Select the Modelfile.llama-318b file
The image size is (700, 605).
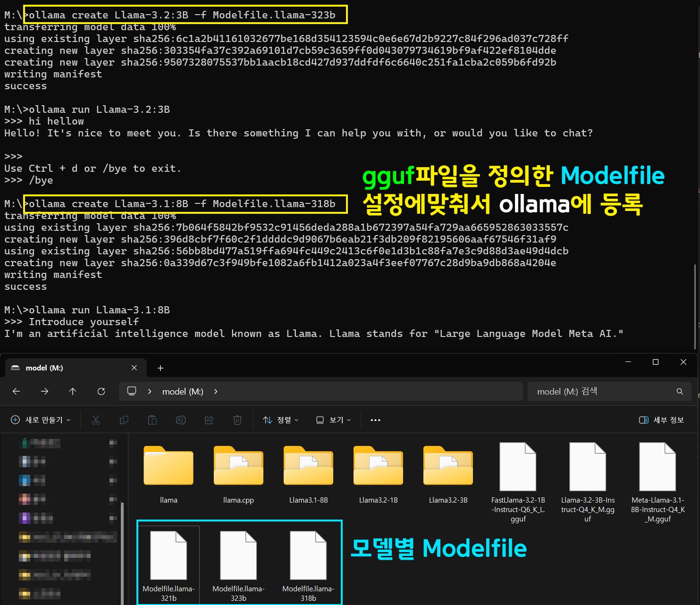tap(308, 565)
